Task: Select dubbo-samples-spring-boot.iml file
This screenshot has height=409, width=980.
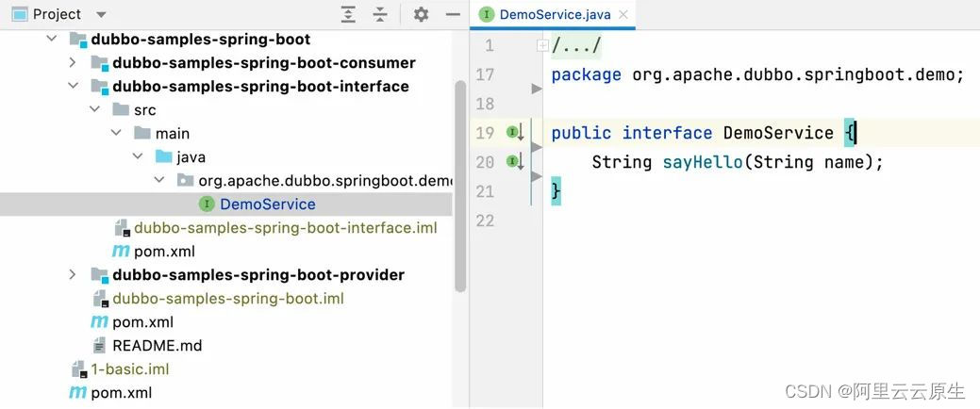Action: 228,299
